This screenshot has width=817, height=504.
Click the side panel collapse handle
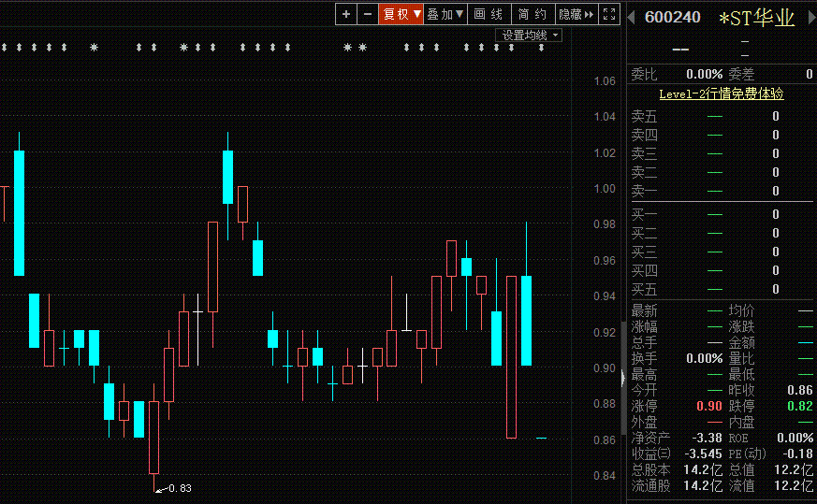[622, 377]
